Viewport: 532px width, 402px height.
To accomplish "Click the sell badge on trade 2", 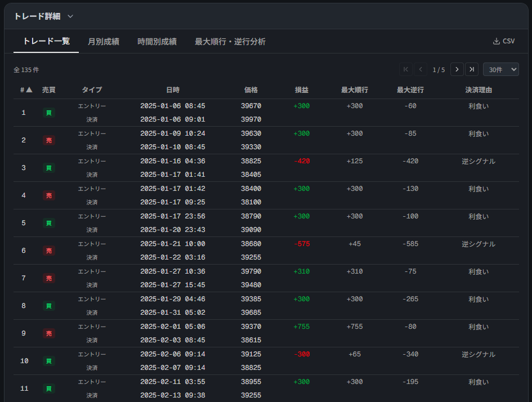I will tap(49, 140).
